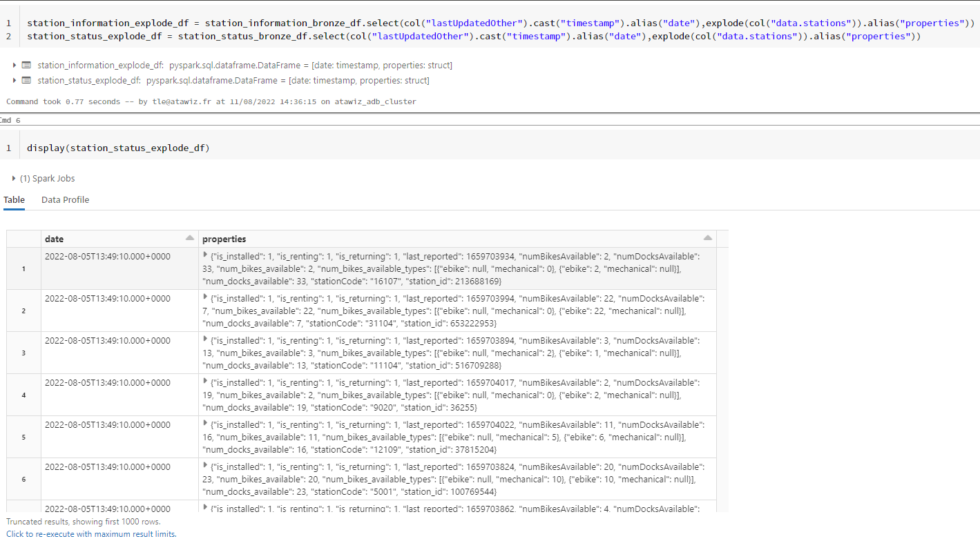
Task: Select row number 1 in results table
Action: coord(23,268)
